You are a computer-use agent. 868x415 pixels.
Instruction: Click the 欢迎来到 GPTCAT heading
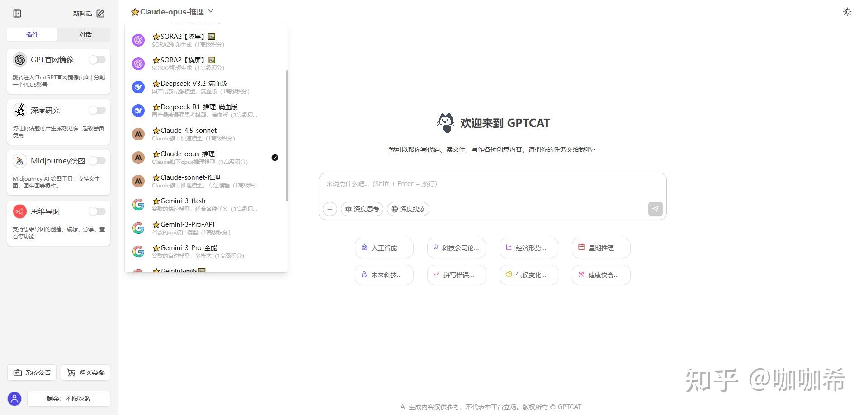pos(505,123)
